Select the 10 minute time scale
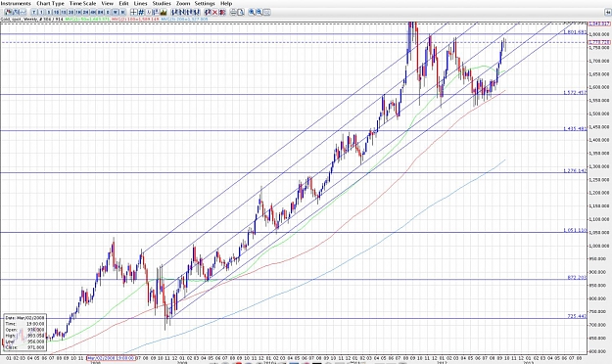This screenshot has height=364, width=612. point(56,12)
